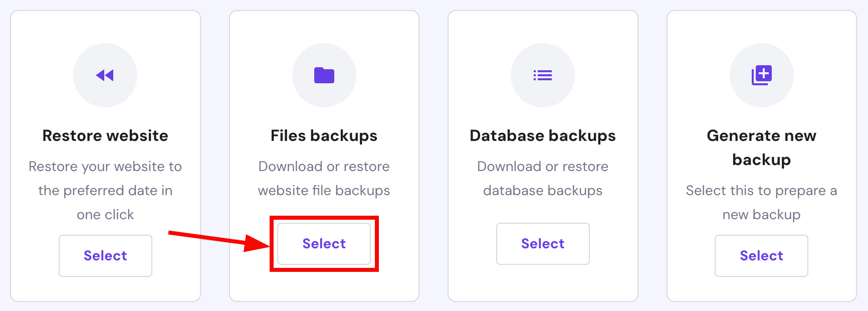Click the rewind icon for Restore website
Viewport: 868px width, 311px height.
(x=105, y=75)
